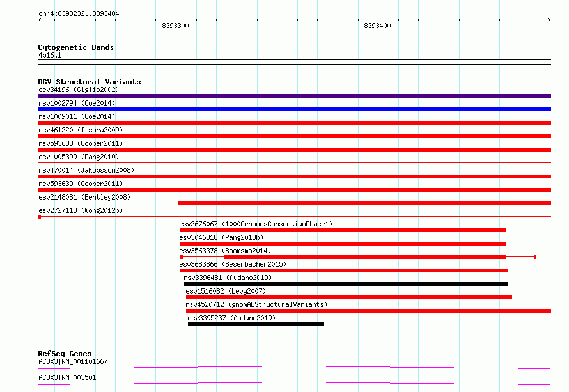Select the 4p16.1 band label
The width and height of the screenshot is (569, 392).
tap(50, 55)
